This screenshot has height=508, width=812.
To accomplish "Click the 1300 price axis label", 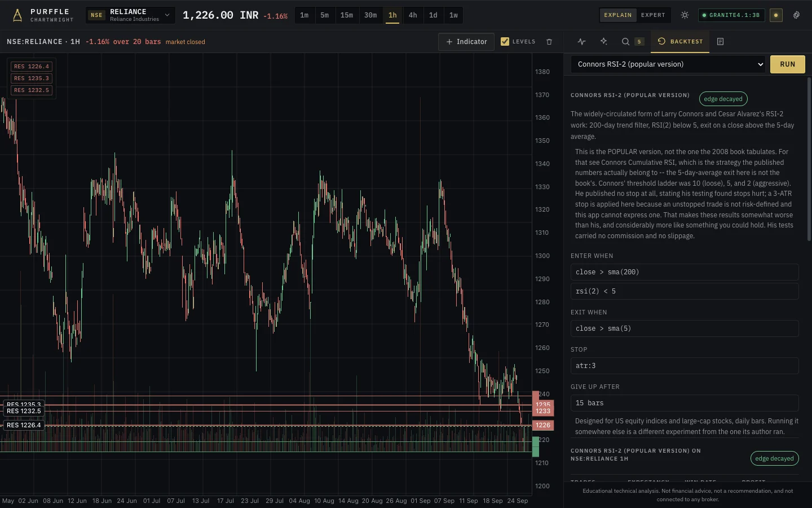I will (542, 256).
